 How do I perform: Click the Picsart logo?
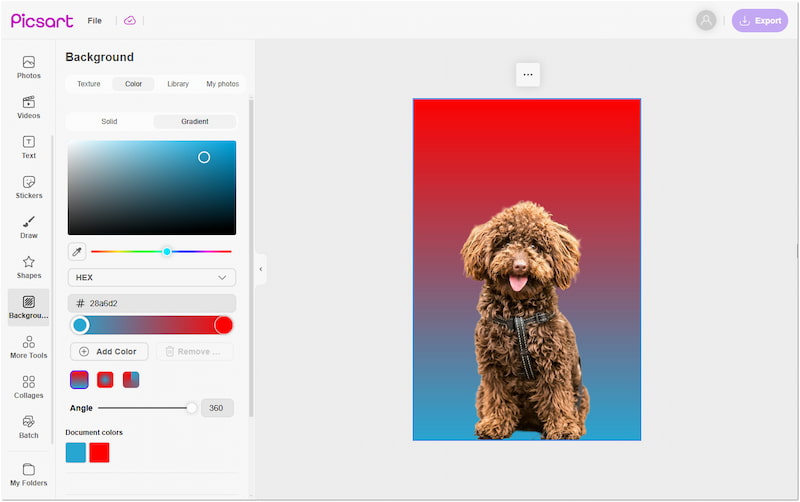click(x=42, y=20)
